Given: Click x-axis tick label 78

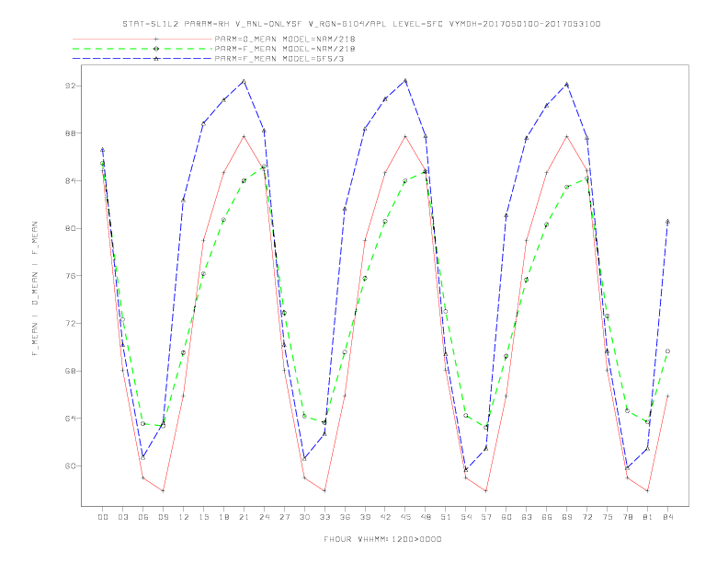Looking at the screenshot, I should pos(628,517).
